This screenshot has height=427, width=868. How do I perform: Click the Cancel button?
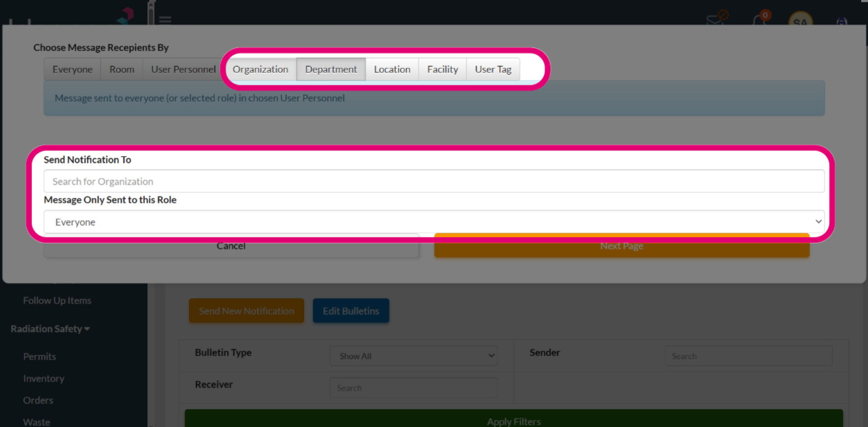[231, 246]
